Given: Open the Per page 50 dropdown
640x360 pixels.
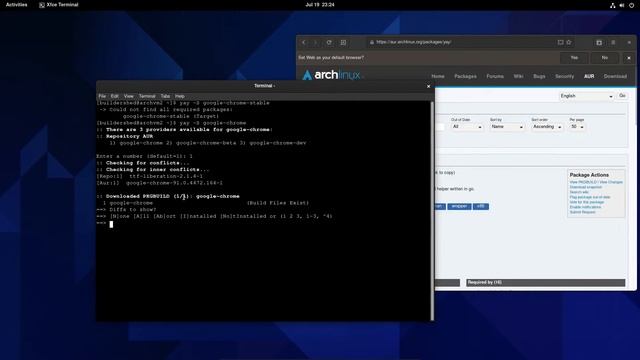Looking at the screenshot, I should coord(577,127).
